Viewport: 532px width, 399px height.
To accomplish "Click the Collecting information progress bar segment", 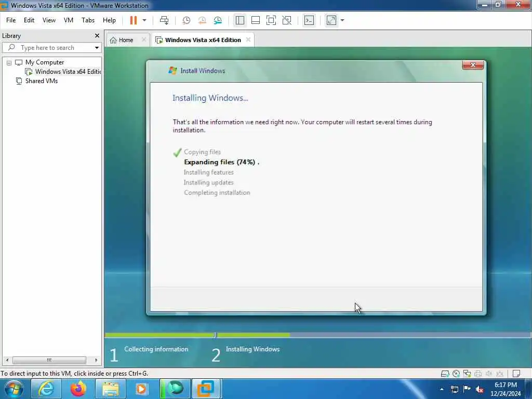I will tap(159, 335).
